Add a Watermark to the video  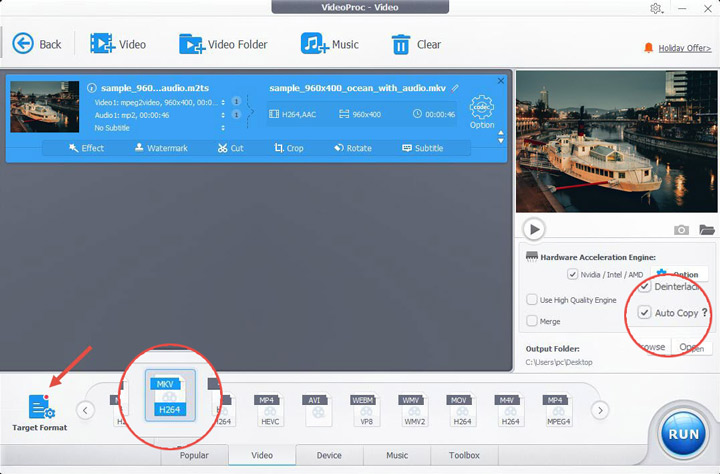pyautogui.click(x=161, y=148)
